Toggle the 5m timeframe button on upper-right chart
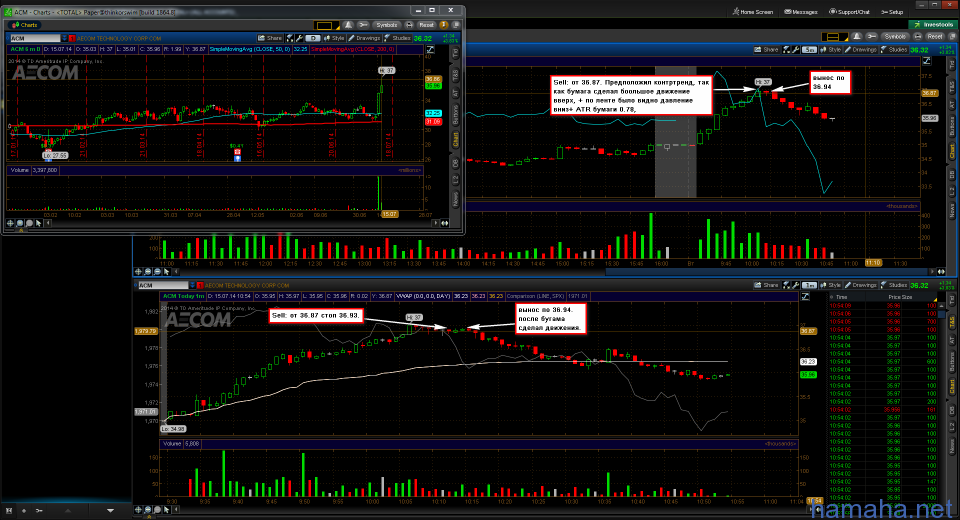The width and height of the screenshot is (960, 520). click(810, 48)
